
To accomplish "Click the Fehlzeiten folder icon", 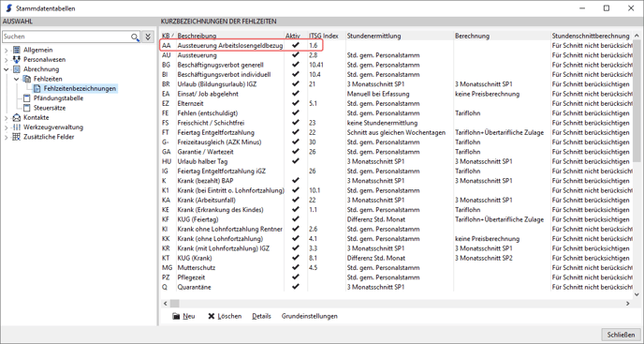I will click(27, 79).
